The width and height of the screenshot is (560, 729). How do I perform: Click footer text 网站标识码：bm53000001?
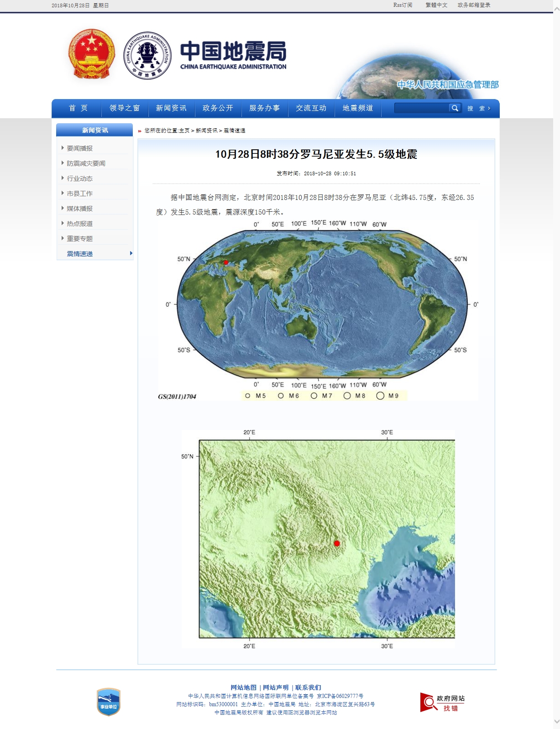[207, 704]
